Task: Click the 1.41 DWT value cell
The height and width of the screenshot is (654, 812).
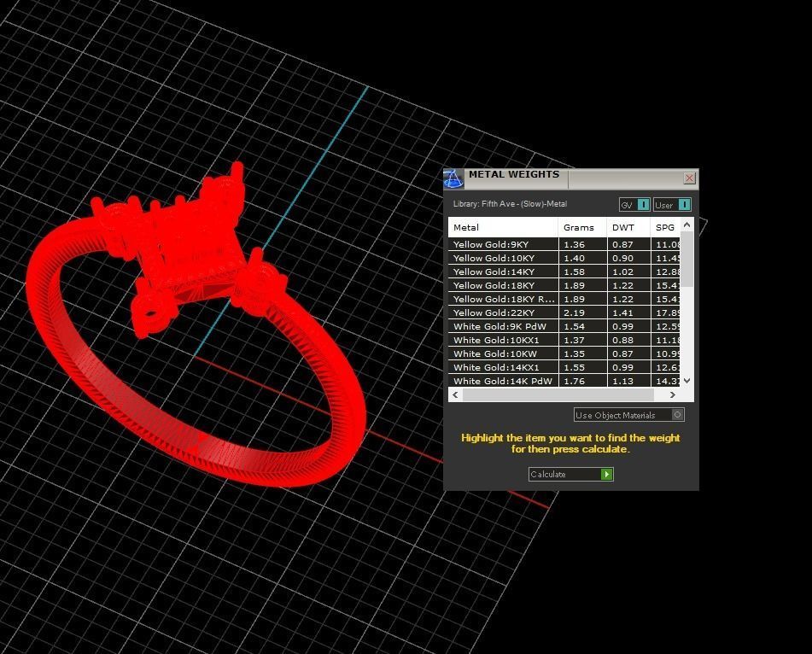Action: point(628,312)
